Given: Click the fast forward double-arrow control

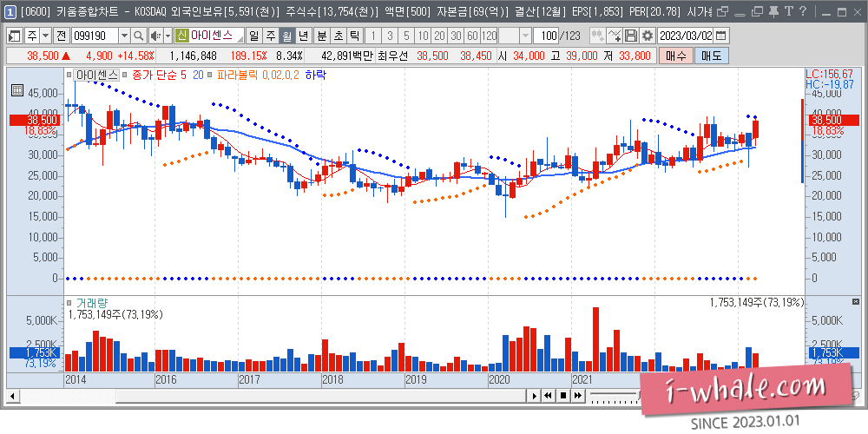Looking at the screenshot, I should [x=578, y=395].
